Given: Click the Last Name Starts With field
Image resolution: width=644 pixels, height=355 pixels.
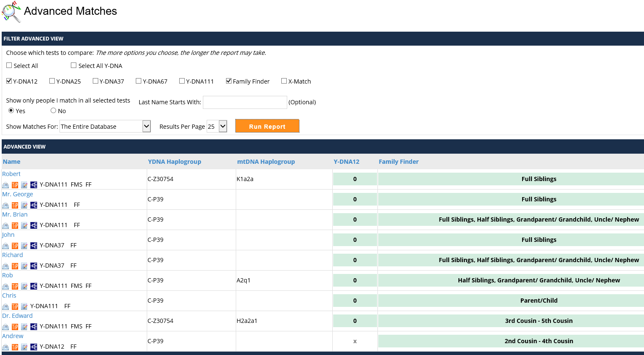Looking at the screenshot, I should coord(245,102).
